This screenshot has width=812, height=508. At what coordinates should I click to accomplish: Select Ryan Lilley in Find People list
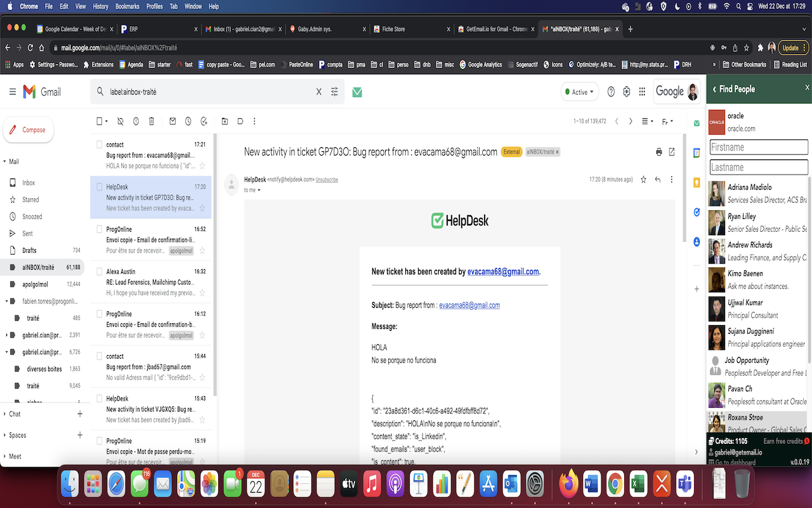click(759, 222)
